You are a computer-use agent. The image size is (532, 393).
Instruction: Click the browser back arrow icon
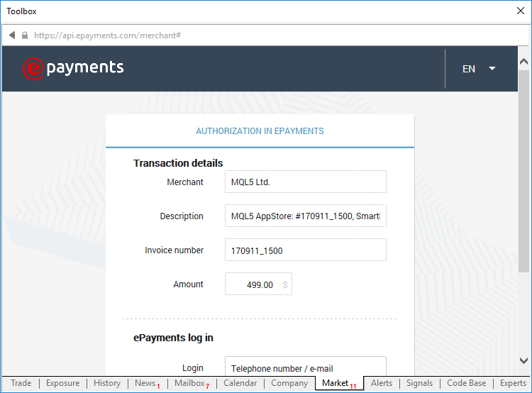(12, 35)
